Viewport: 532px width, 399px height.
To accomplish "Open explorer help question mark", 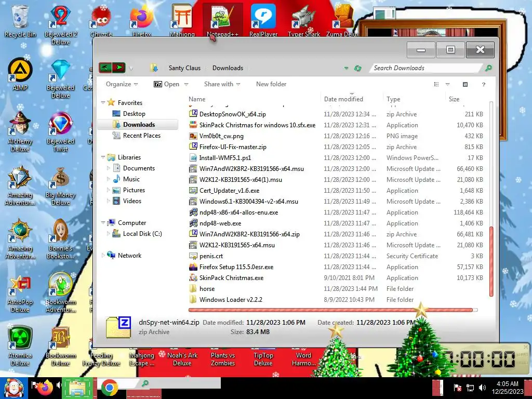I will (x=484, y=84).
